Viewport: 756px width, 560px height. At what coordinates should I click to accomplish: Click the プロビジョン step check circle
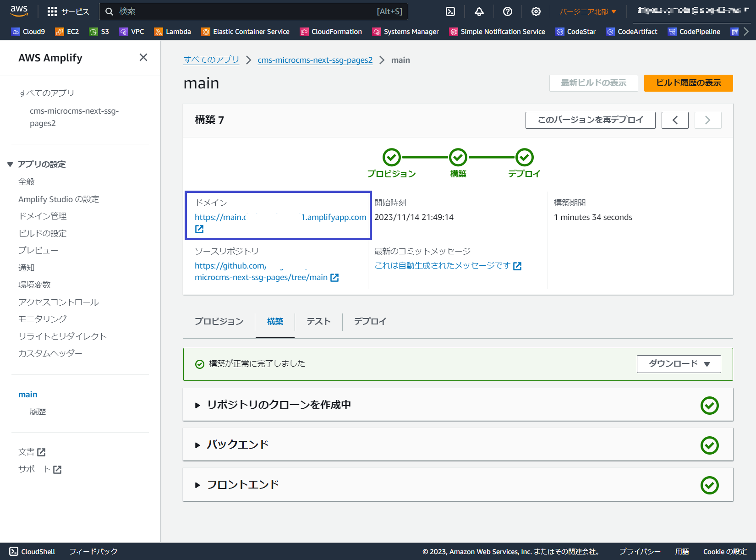pyautogui.click(x=392, y=157)
